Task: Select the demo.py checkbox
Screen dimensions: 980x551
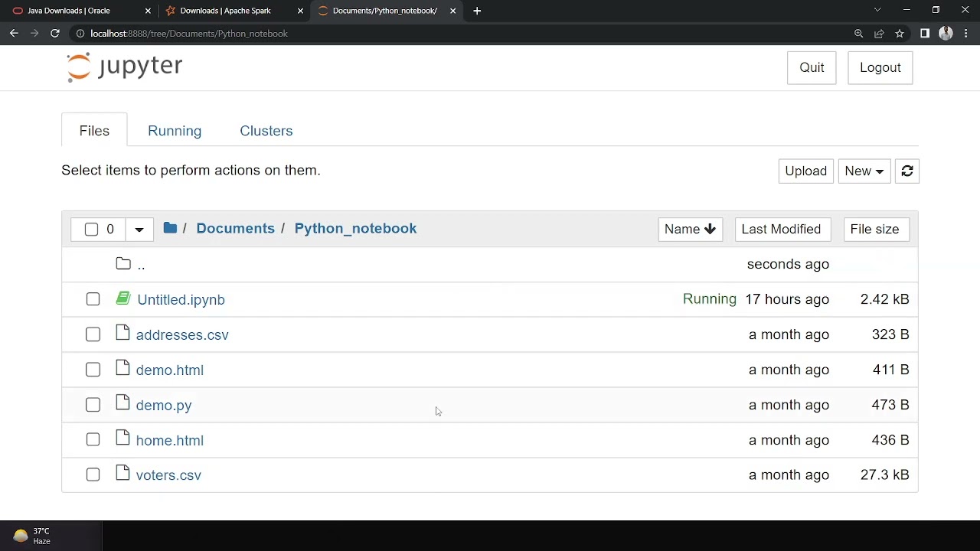Action: tap(93, 405)
